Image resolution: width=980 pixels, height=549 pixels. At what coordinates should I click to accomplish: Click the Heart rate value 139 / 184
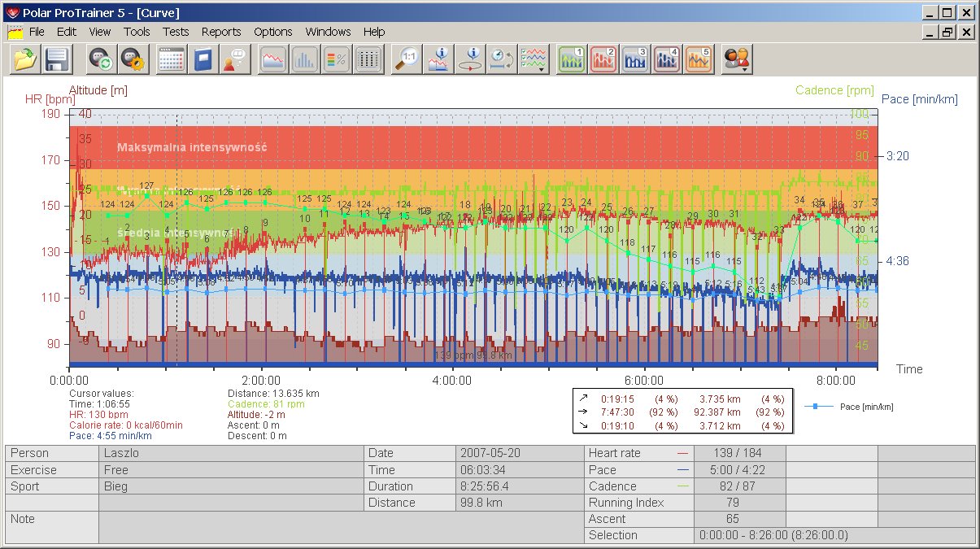(x=739, y=453)
